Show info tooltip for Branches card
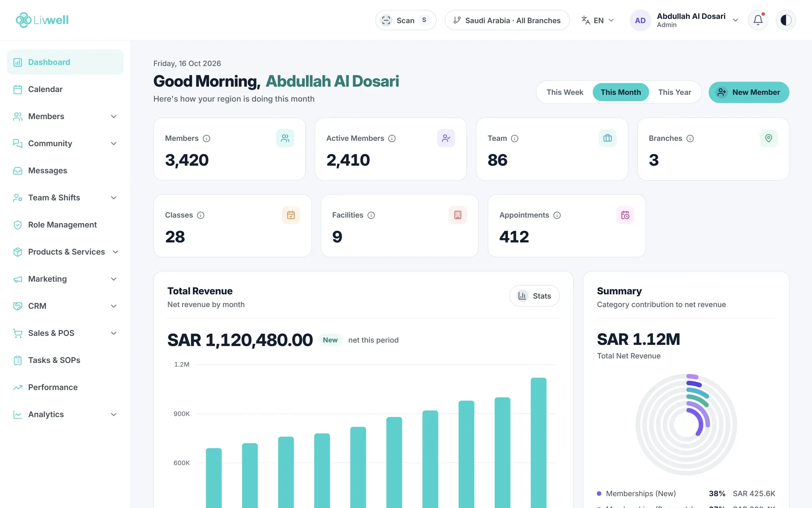Screen dimensions: 812x508 [x=690, y=139]
